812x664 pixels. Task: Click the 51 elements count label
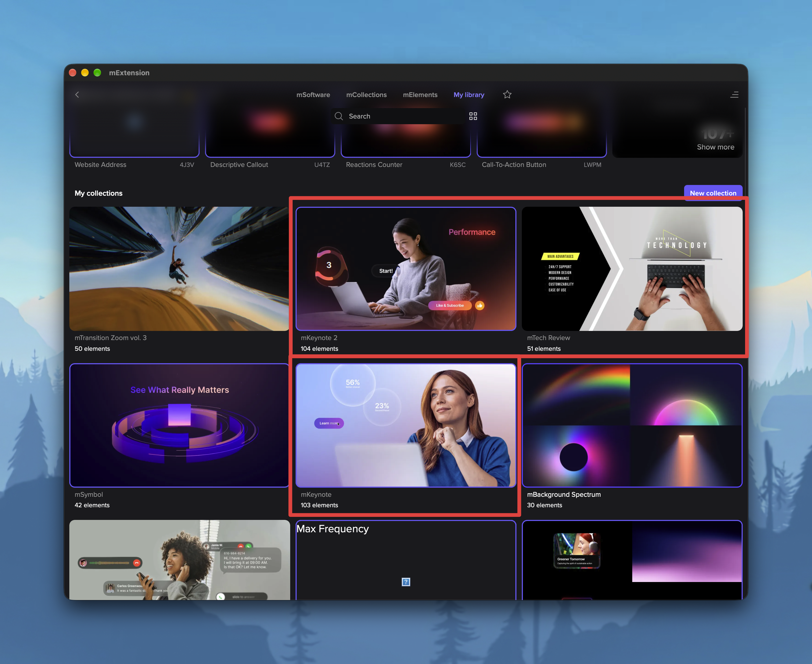tap(544, 349)
